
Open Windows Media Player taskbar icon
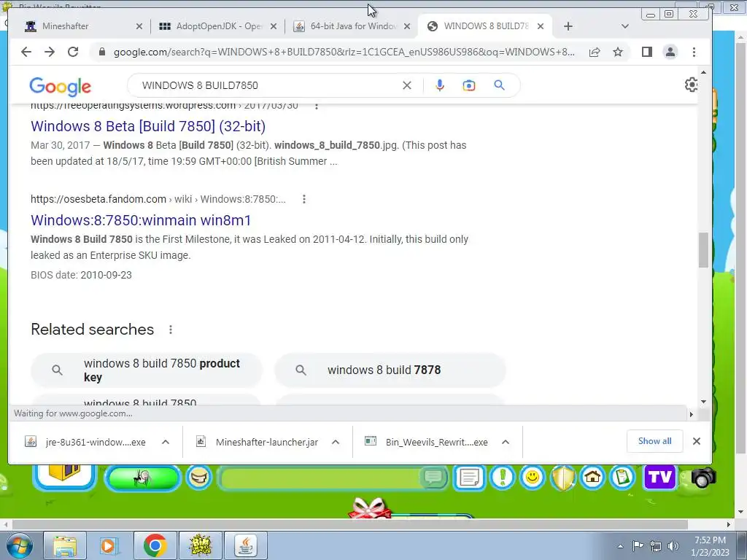pyautogui.click(x=110, y=545)
